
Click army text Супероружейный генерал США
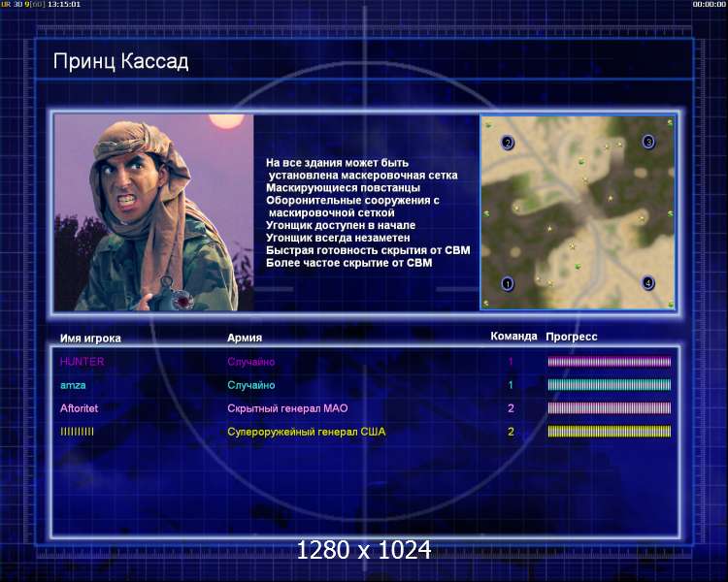pos(307,432)
